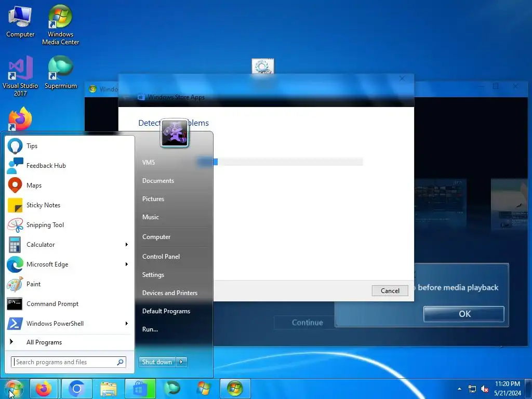This screenshot has height=399, width=532.
Task: Click the Paint palette icon
Action: 15,284
